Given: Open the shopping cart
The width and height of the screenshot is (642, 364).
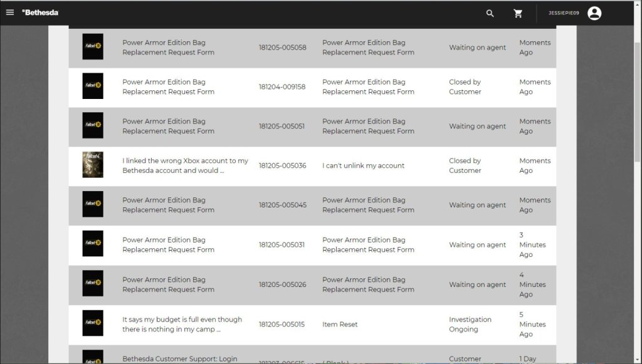Looking at the screenshot, I should coord(518,14).
